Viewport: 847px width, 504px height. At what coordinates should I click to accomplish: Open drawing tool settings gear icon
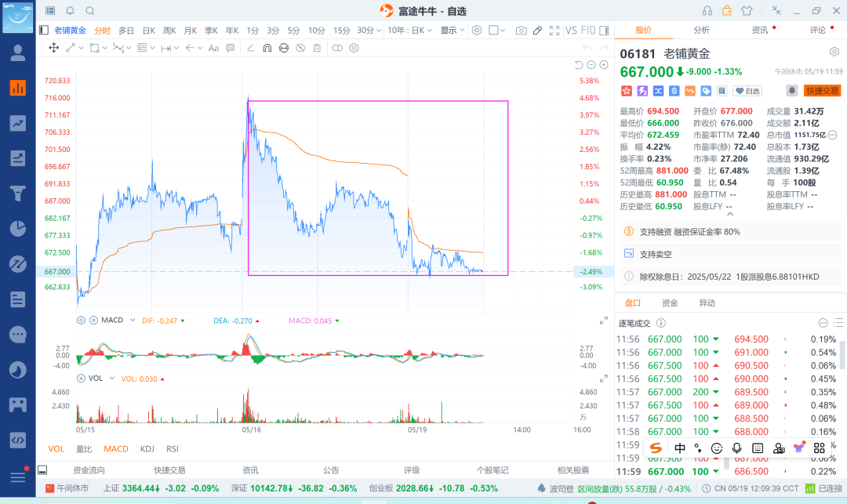(354, 48)
